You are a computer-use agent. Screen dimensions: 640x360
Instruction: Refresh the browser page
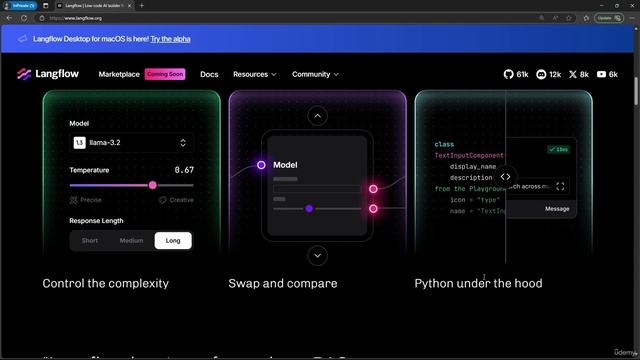pyautogui.click(x=24, y=18)
